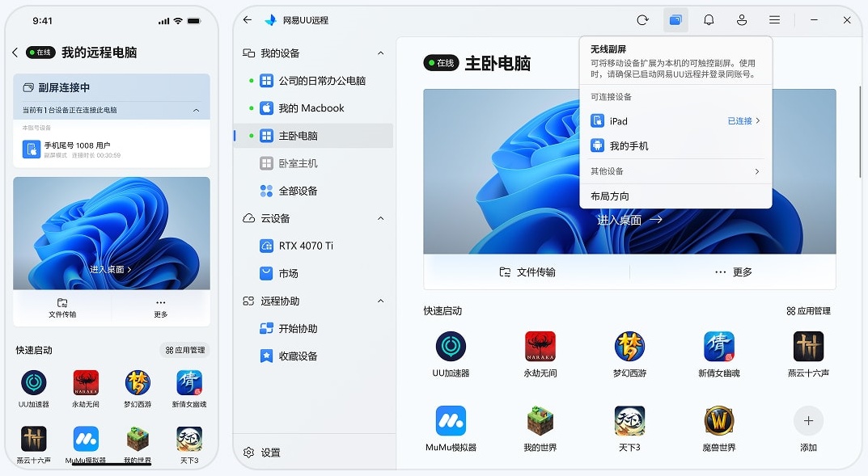Image resolution: width=868 pixels, height=476 pixels.
Task: Launch UU加速器 in the desktop quick launch
Action: tap(451, 347)
